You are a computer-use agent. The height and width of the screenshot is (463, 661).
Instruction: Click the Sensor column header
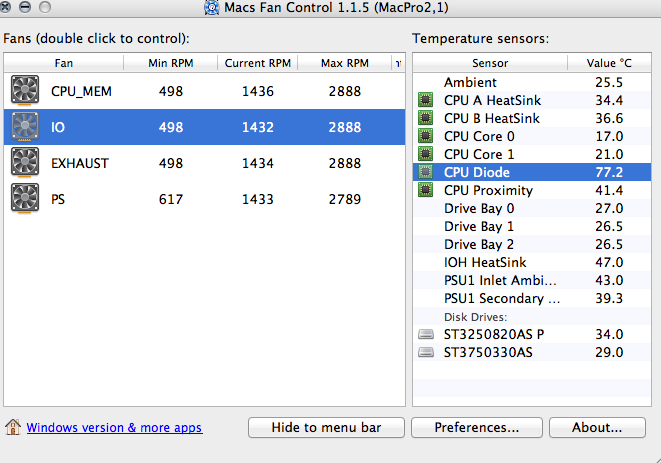(x=490, y=63)
